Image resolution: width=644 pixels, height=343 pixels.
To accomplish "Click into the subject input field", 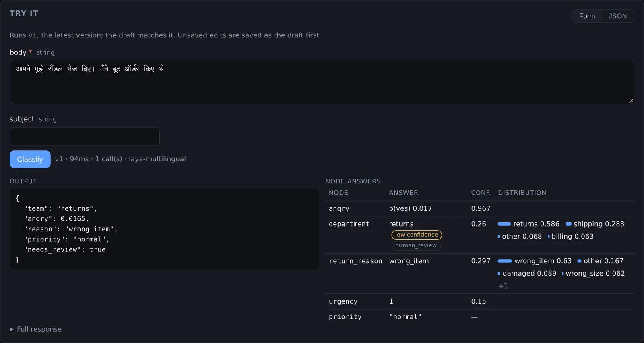I will pyautogui.click(x=85, y=137).
